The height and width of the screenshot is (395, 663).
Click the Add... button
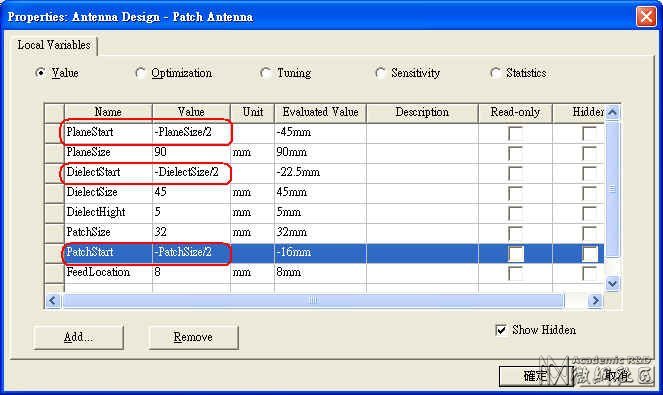click(x=78, y=337)
